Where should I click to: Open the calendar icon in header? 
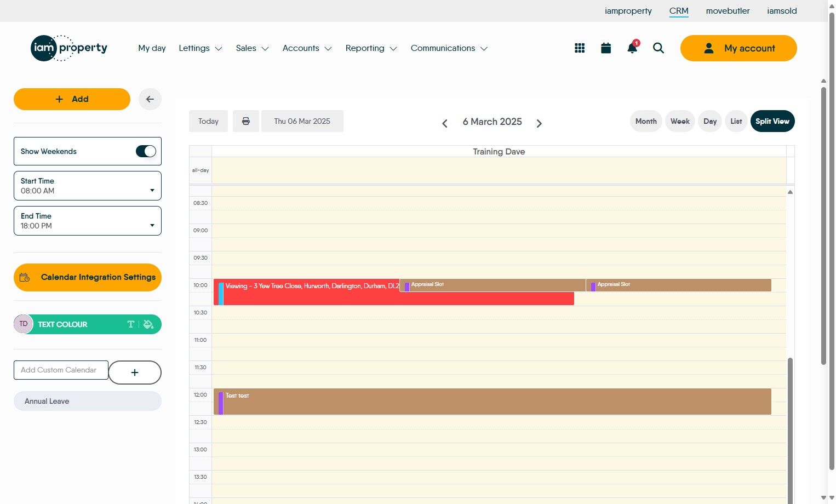click(x=606, y=48)
